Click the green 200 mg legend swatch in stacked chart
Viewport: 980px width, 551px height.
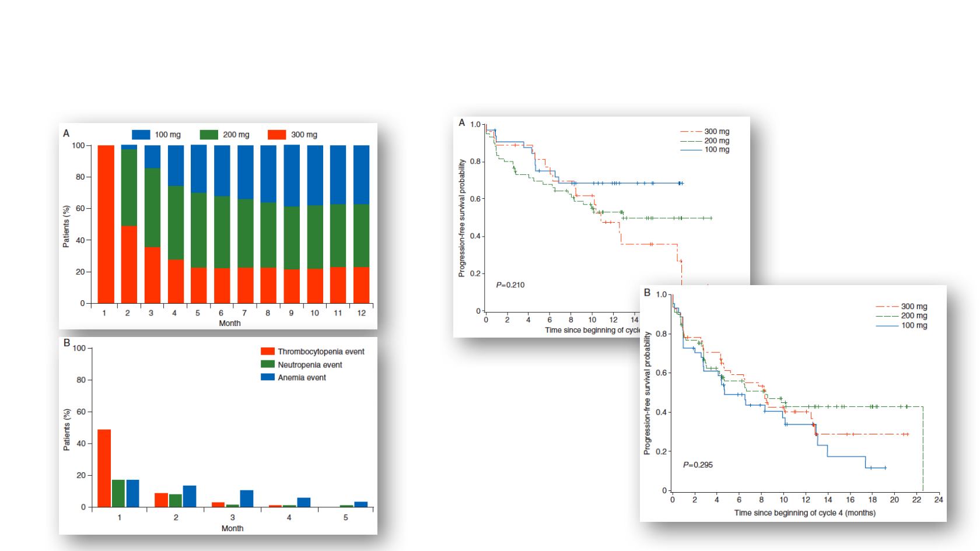209,135
